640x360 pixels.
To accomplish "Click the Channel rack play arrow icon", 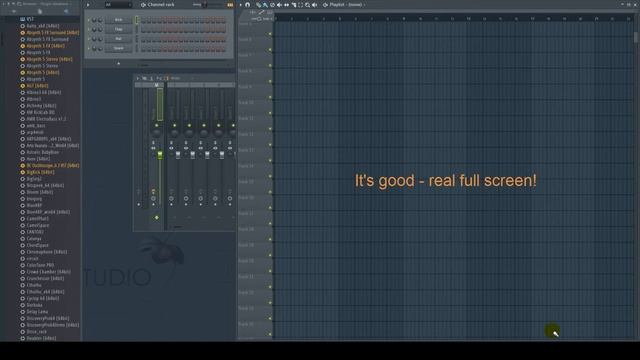I will click(88, 4).
